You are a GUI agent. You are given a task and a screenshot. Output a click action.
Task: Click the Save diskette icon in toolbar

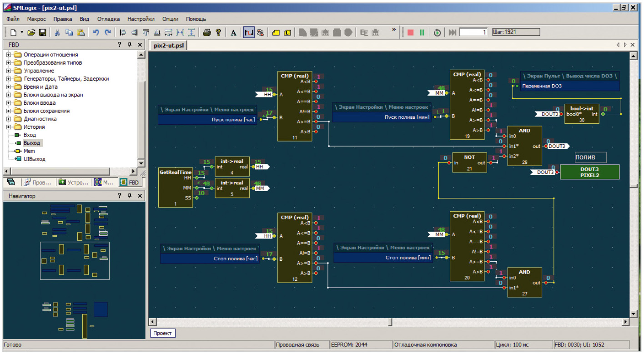coord(42,33)
